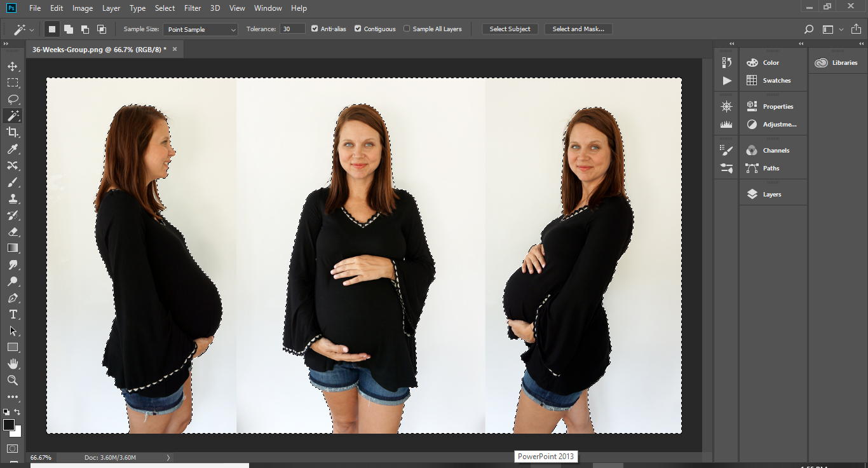Viewport: 868px width, 468px height.
Task: Select the Rectangular Marquee tool
Action: tap(13, 83)
